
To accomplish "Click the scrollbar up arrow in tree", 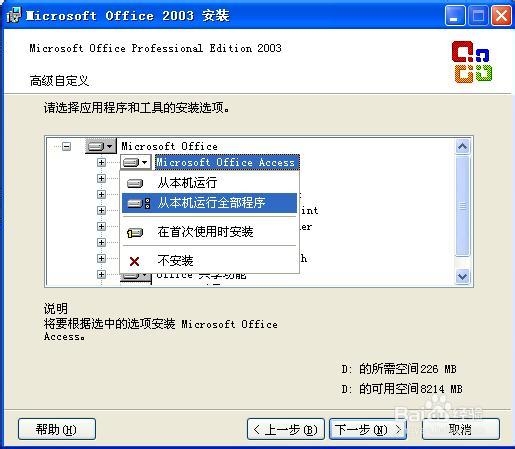I will [x=463, y=146].
